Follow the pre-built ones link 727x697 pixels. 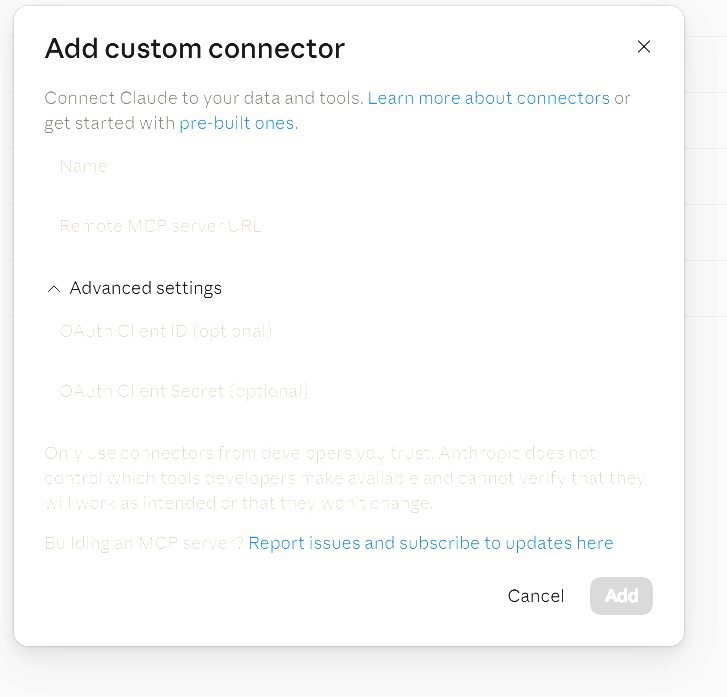click(236, 123)
